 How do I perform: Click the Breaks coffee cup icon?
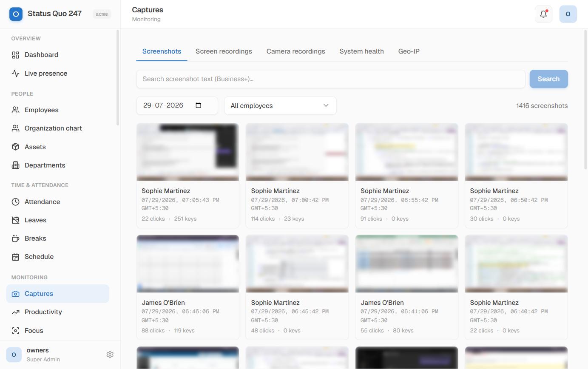click(x=16, y=238)
